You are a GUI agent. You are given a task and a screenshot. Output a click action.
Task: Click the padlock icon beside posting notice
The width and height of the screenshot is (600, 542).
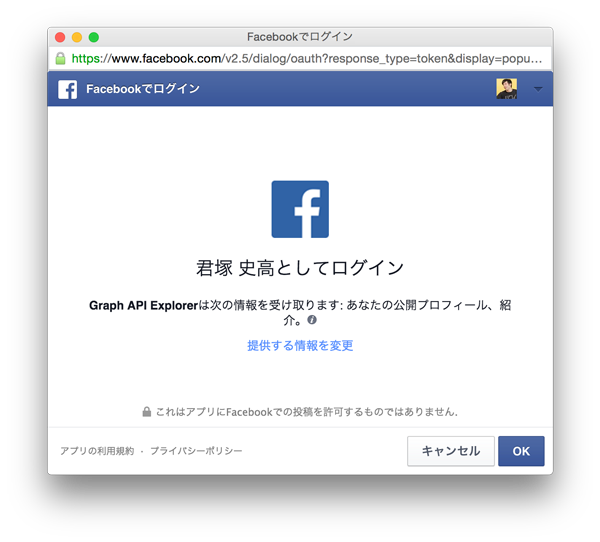tap(147, 411)
